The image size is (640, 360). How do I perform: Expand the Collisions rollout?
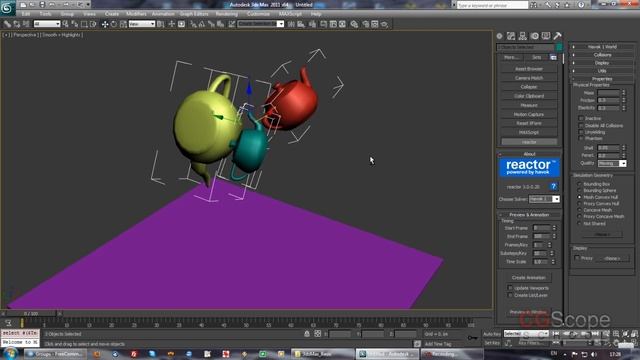[x=602, y=55]
